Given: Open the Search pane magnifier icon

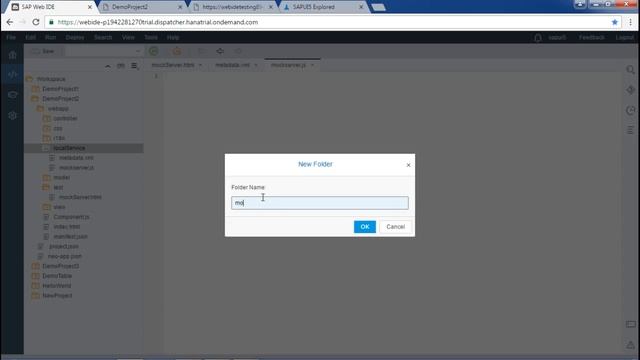Looking at the screenshot, I should (630, 70).
